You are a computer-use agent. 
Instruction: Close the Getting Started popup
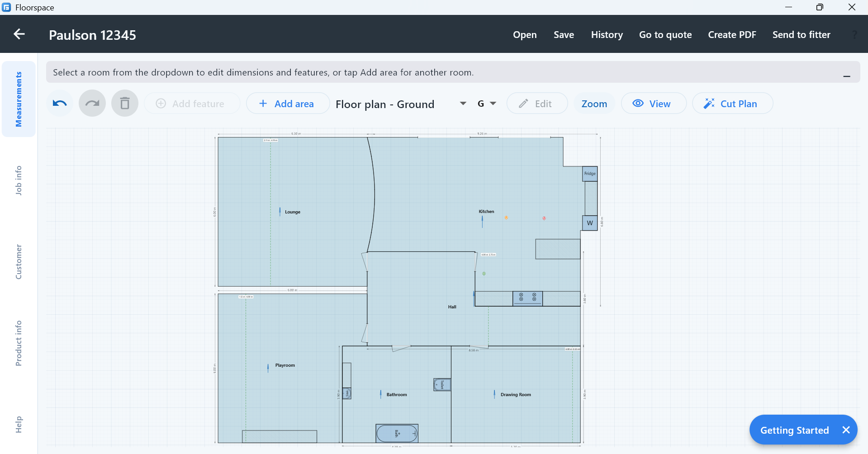tap(846, 430)
